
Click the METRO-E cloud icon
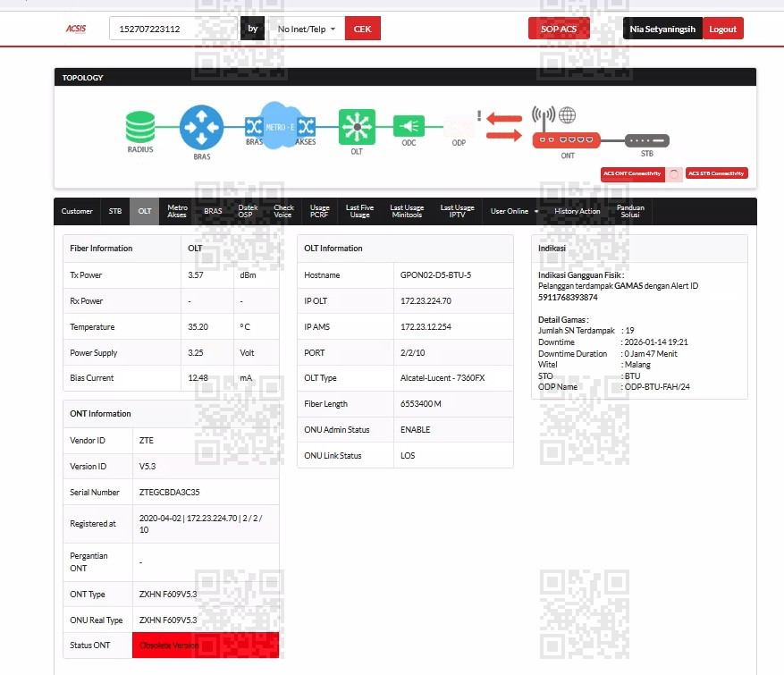click(279, 126)
